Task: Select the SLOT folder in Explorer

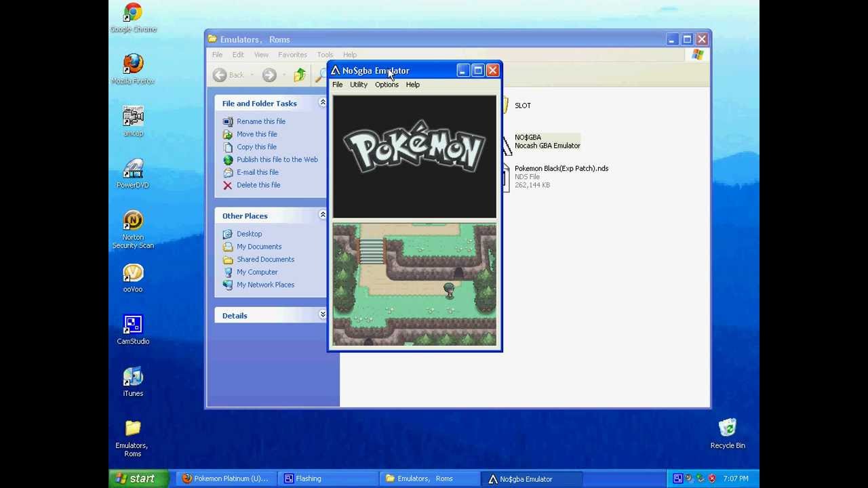Action: tap(517, 106)
